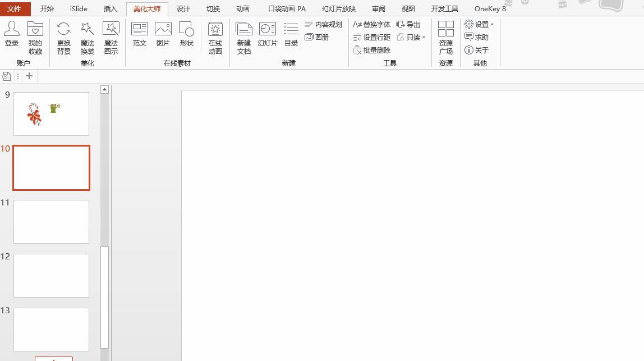Click the 求助 help button
Screen dimensions: 644x361
(x=477, y=37)
